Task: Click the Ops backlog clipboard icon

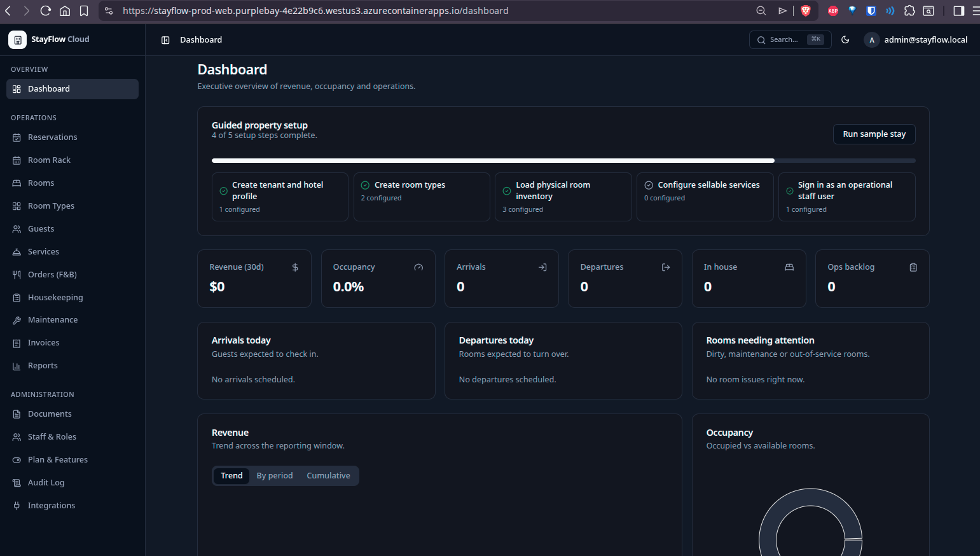Action: [x=913, y=267]
